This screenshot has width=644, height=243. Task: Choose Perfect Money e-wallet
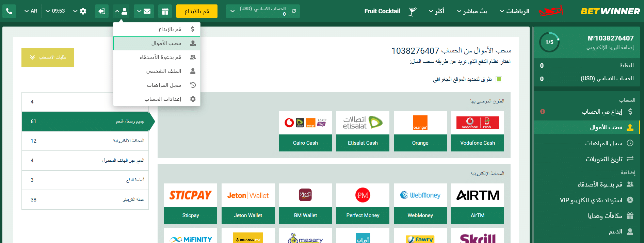363,204
